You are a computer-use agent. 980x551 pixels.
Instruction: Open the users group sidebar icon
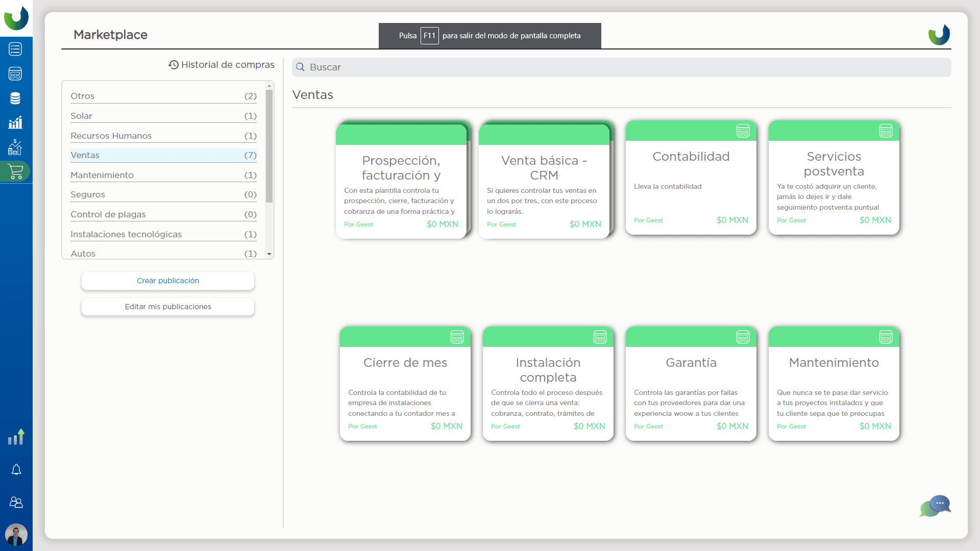(x=16, y=503)
